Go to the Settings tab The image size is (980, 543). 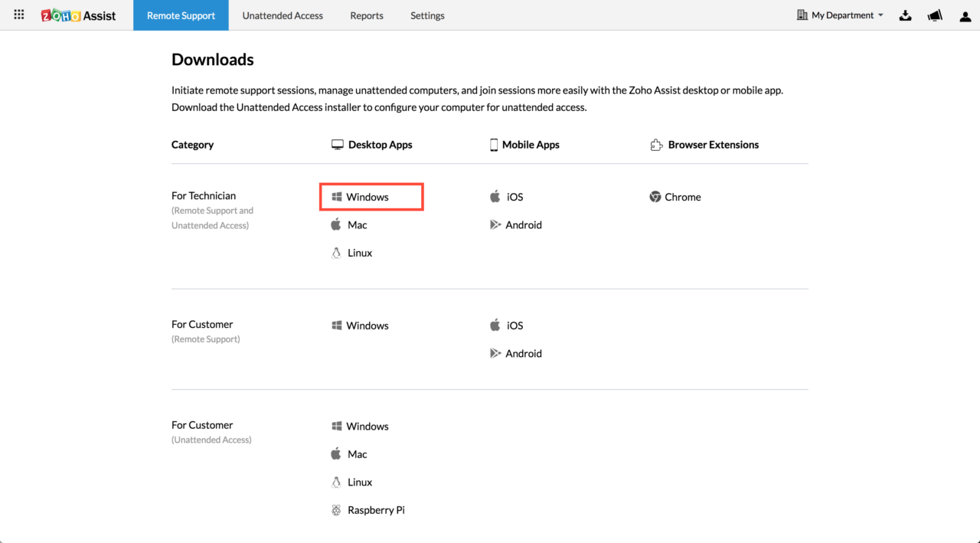[x=427, y=15]
